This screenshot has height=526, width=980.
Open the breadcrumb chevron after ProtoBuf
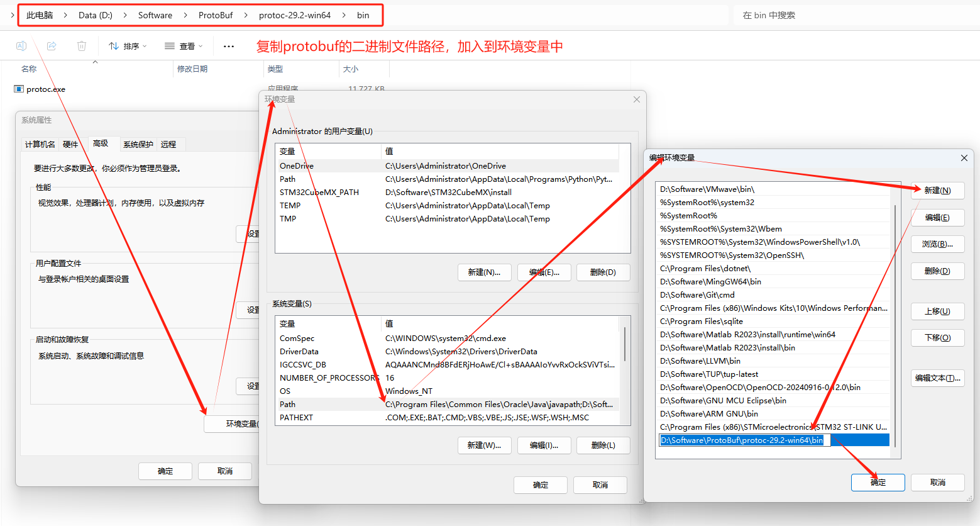(246, 14)
